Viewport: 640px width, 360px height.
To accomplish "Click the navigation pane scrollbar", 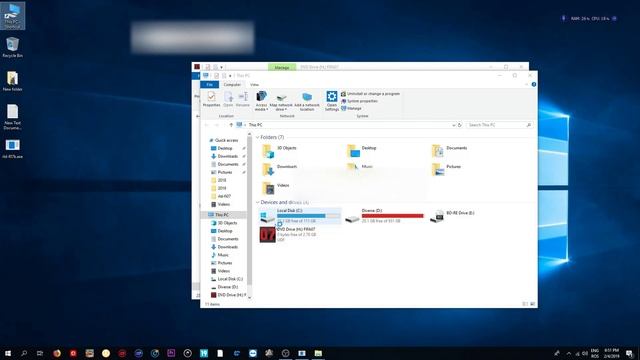I will tap(249, 210).
